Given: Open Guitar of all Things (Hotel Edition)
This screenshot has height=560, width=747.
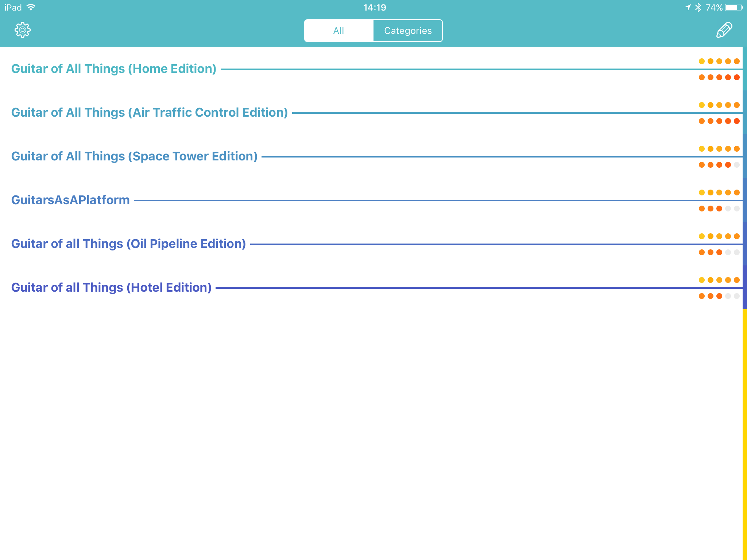Looking at the screenshot, I should point(111,288).
